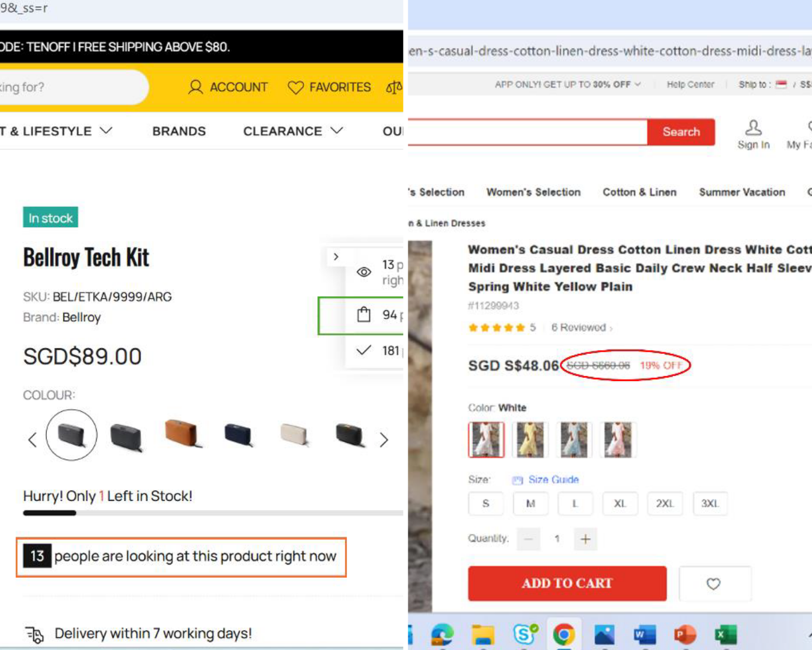Click the SGD$89.00 price
Viewport: 812px width, 650px height.
(82, 356)
